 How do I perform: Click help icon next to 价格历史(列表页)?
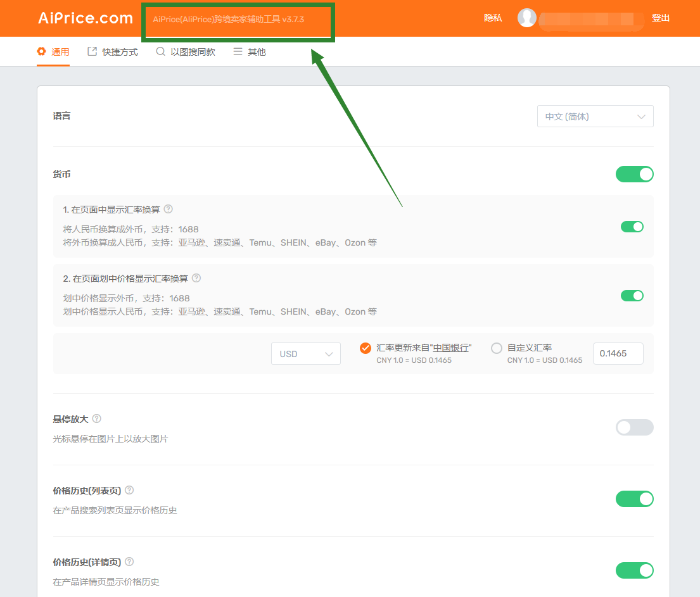129,490
